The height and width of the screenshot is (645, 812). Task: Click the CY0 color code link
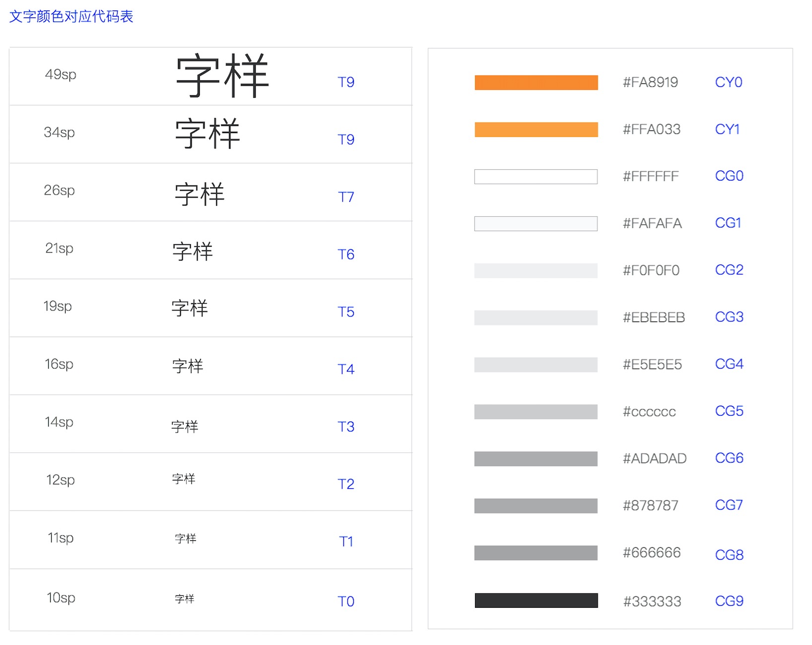(x=728, y=82)
